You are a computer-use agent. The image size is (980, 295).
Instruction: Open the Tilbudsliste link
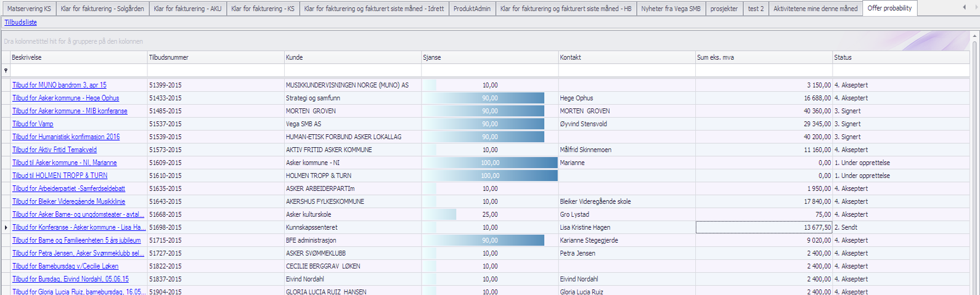point(20,22)
